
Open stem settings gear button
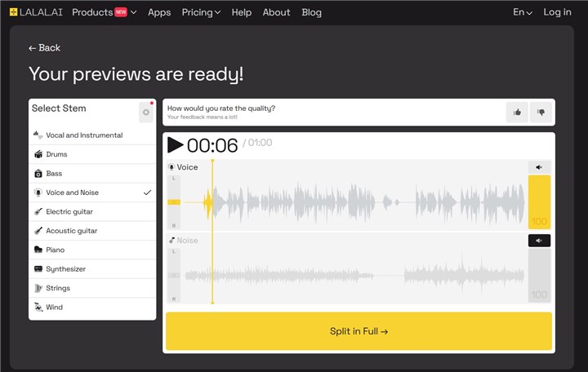point(146,112)
